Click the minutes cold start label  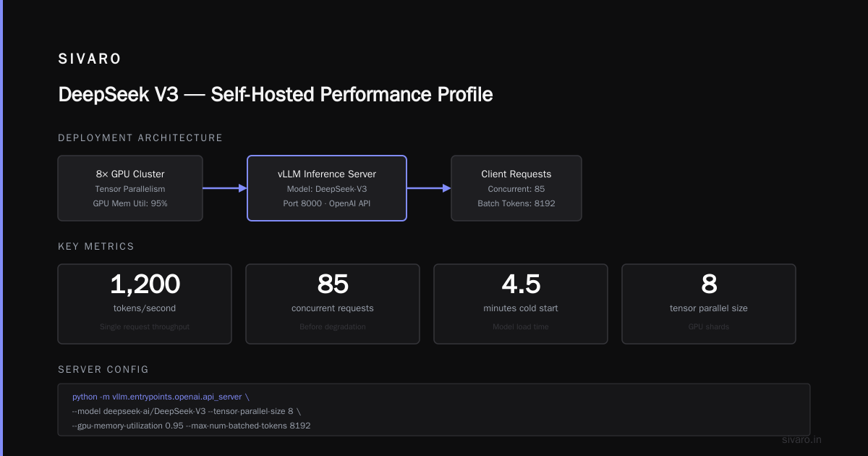[x=521, y=308]
